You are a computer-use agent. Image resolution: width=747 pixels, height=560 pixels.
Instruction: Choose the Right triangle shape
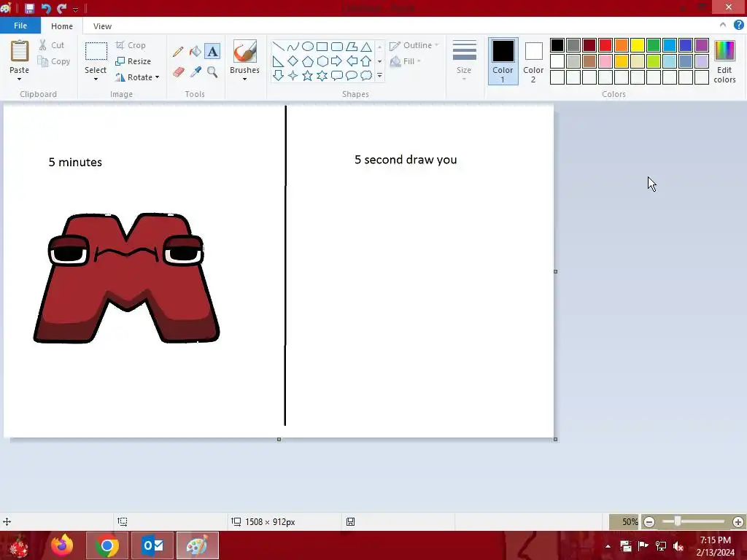coord(278,61)
